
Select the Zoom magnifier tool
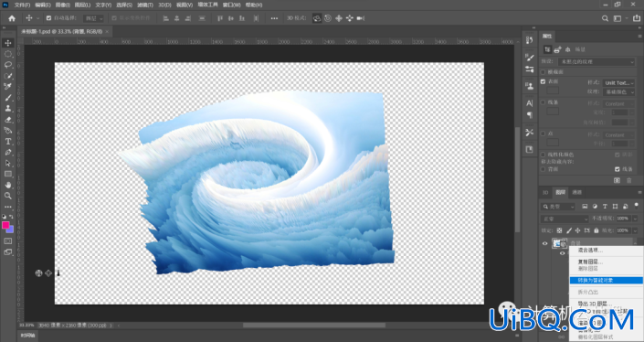[x=8, y=196]
